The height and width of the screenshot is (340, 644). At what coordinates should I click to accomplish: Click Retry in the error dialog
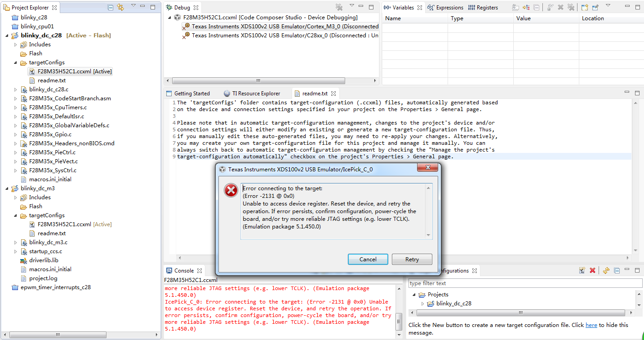[x=412, y=259]
